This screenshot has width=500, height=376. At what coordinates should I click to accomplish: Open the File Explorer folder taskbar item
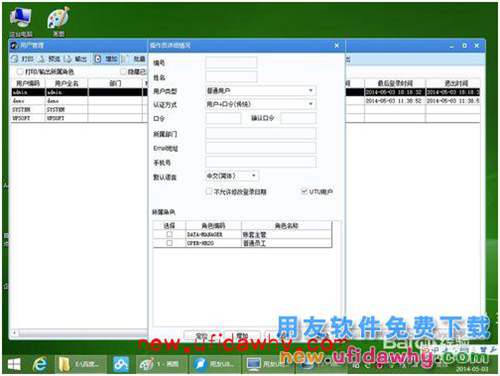81,364
